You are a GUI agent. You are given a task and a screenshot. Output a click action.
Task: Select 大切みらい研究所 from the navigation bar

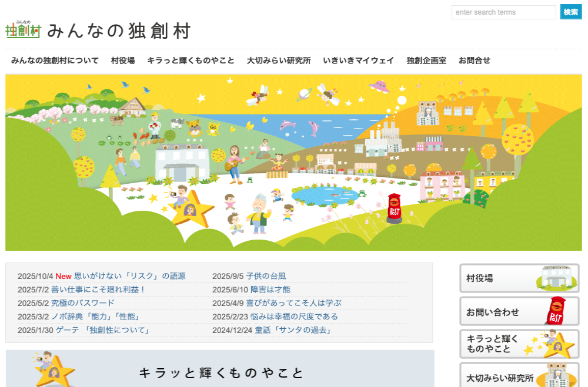coord(279,60)
